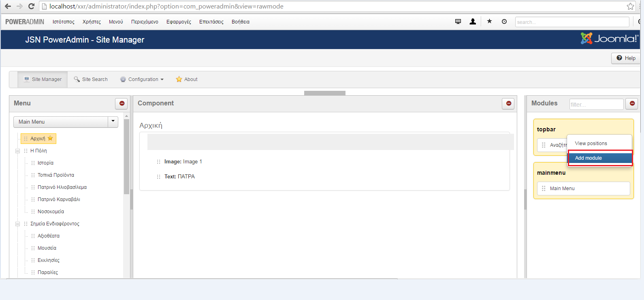The width and height of the screenshot is (644, 300).
Task: Click the search field in top bar
Action: [572, 22]
